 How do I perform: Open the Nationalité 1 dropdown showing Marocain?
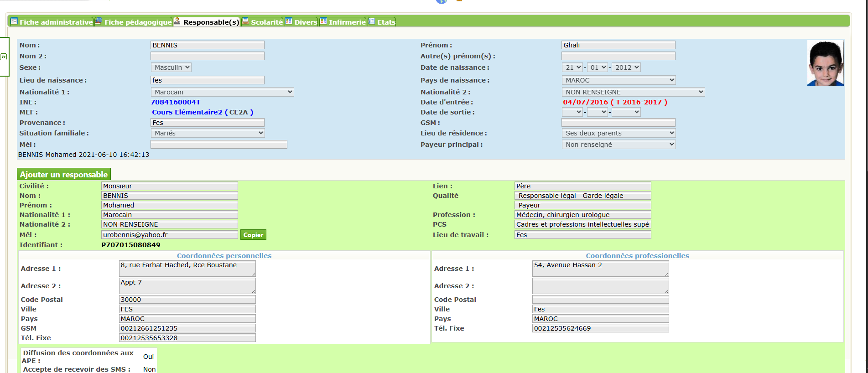222,92
